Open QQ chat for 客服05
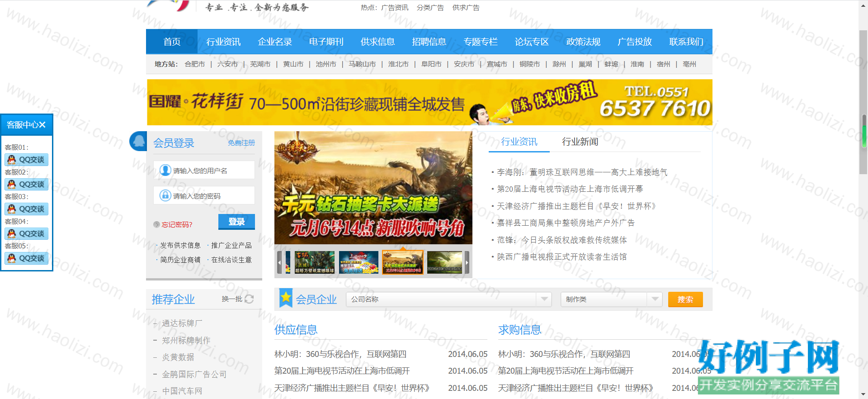 tap(27, 258)
